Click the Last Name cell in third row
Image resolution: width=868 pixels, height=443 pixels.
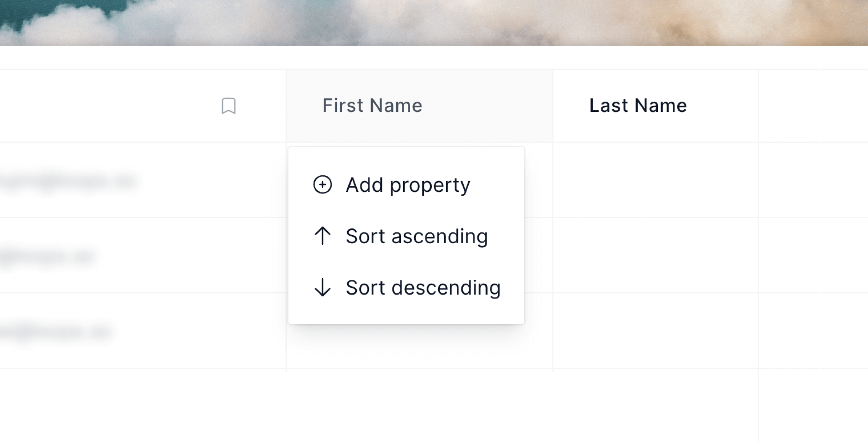tap(656, 331)
